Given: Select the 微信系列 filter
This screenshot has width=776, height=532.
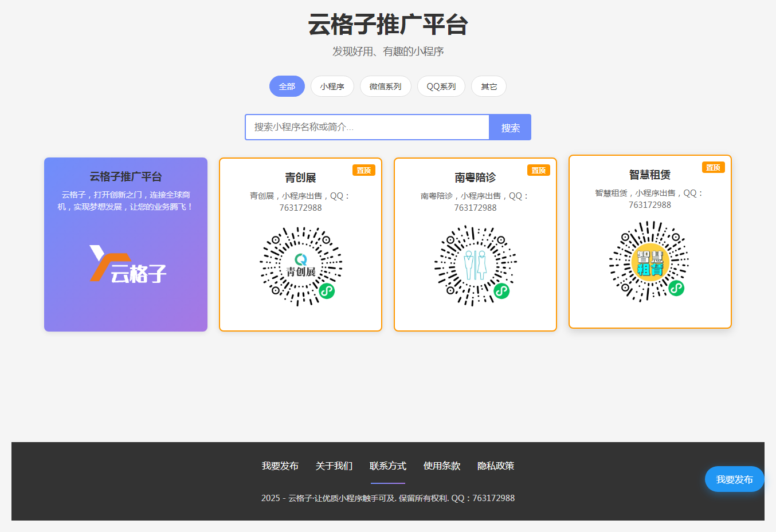Looking at the screenshot, I should pos(385,86).
